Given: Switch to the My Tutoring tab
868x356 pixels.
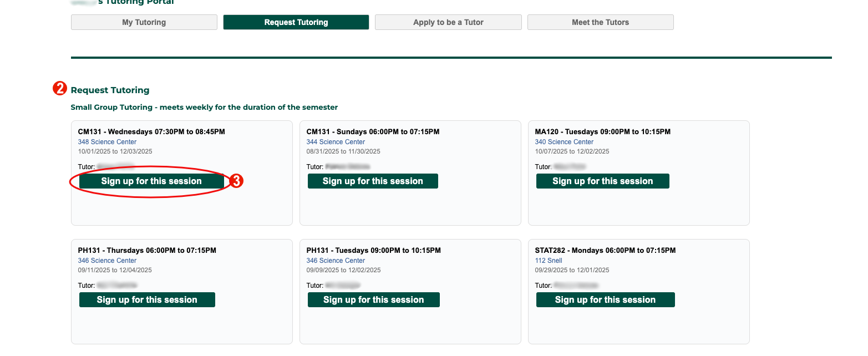Looking at the screenshot, I should 144,22.
